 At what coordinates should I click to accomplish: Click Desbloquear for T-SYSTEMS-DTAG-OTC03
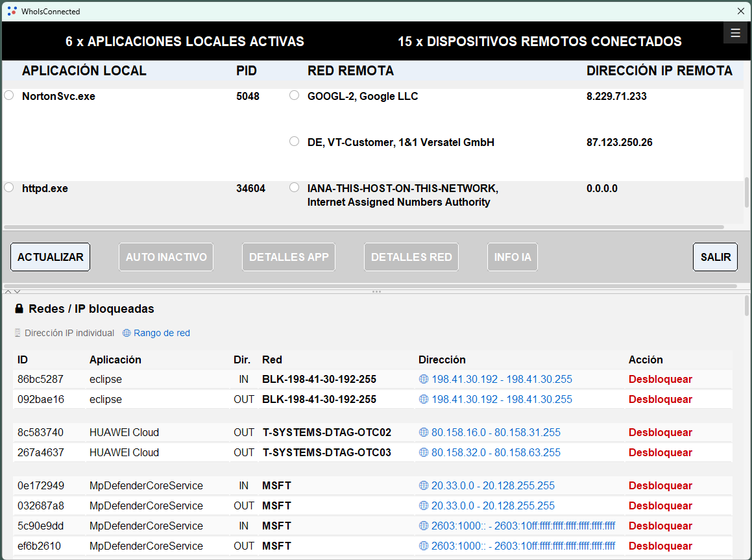click(661, 452)
